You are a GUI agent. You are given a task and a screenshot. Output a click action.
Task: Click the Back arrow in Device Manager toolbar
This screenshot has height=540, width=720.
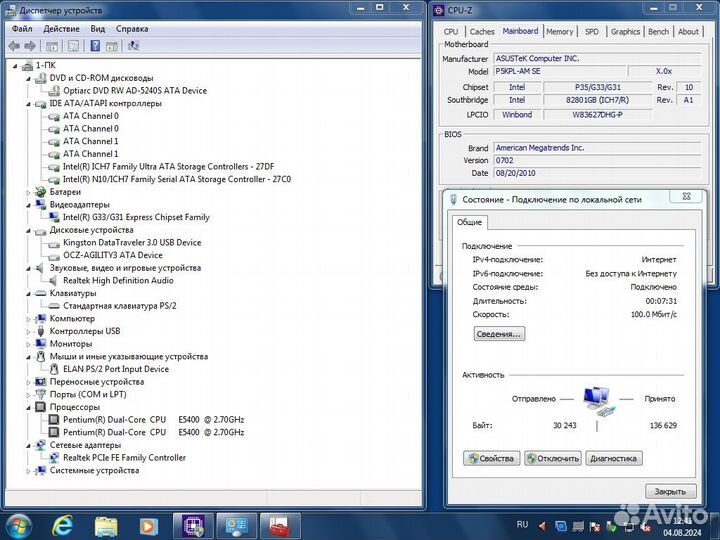(x=14, y=46)
